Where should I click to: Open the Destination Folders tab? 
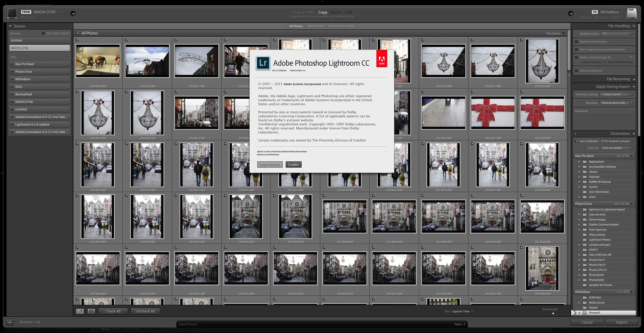pyautogui.click(x=342, y=26)
